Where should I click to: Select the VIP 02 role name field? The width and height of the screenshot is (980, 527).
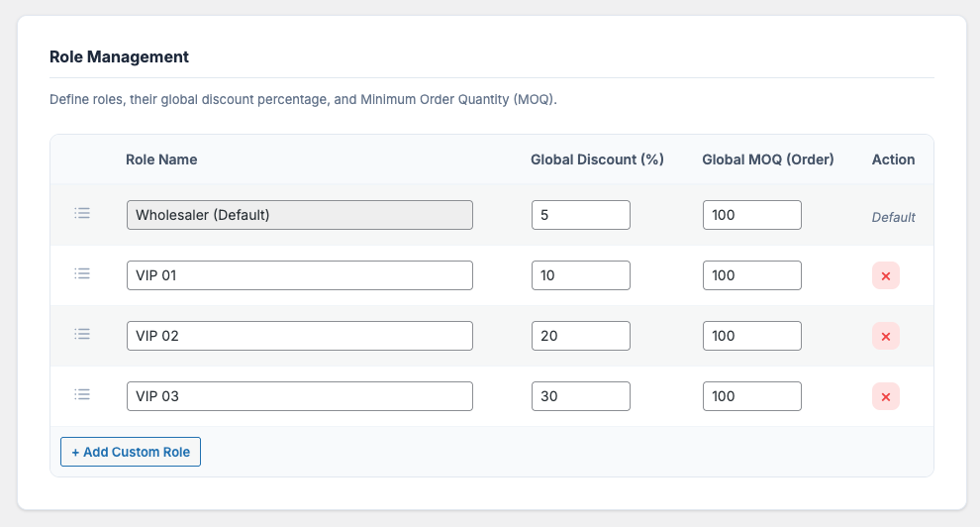[x=299, y=336]
